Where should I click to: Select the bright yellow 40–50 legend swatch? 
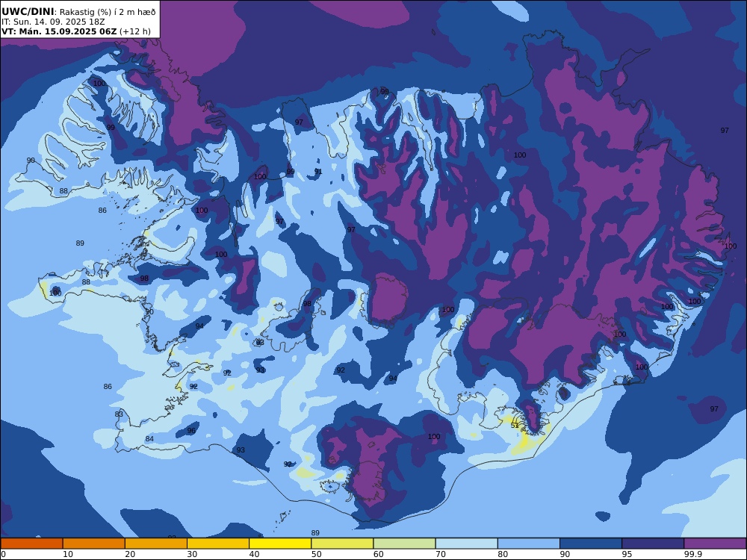coord(280,544)
